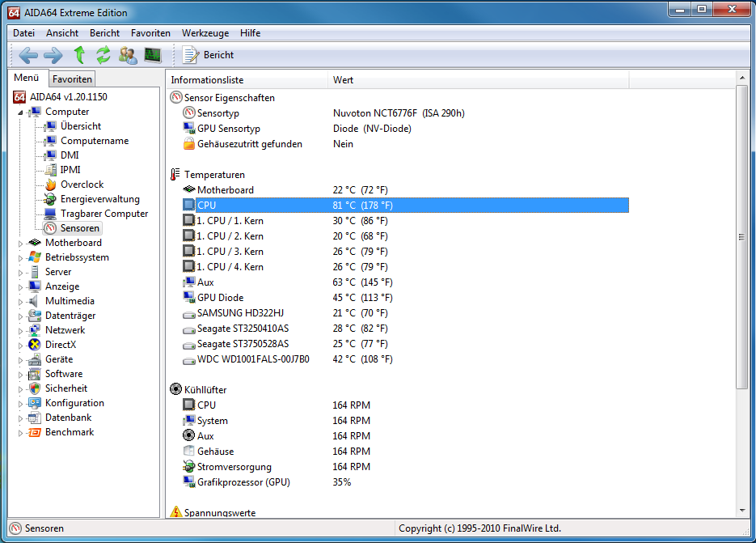
Task: Click the Sensoren status bar gauge icon
Action: pyautogui.click(x=16, y=528)
